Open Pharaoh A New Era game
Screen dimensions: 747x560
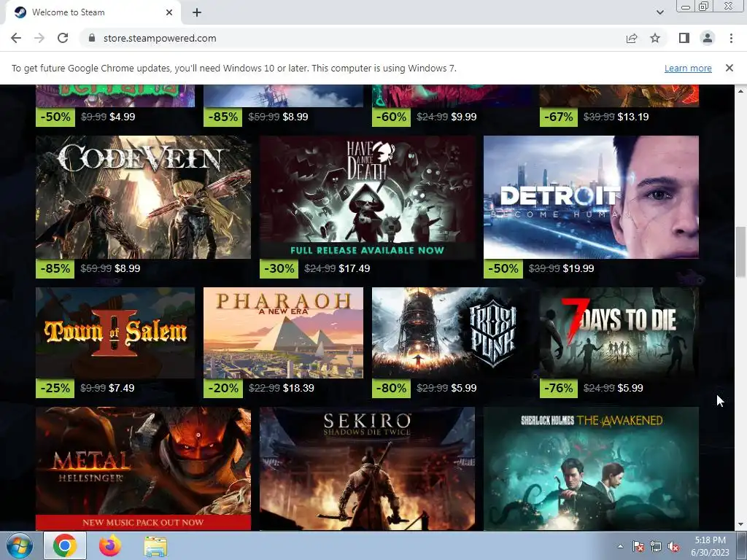pos(283,332)
